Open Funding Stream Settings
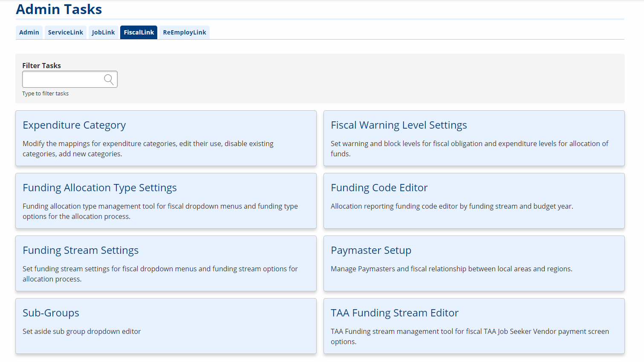Image resolution: width=644 pixels, height=362 pixels. 166,263
